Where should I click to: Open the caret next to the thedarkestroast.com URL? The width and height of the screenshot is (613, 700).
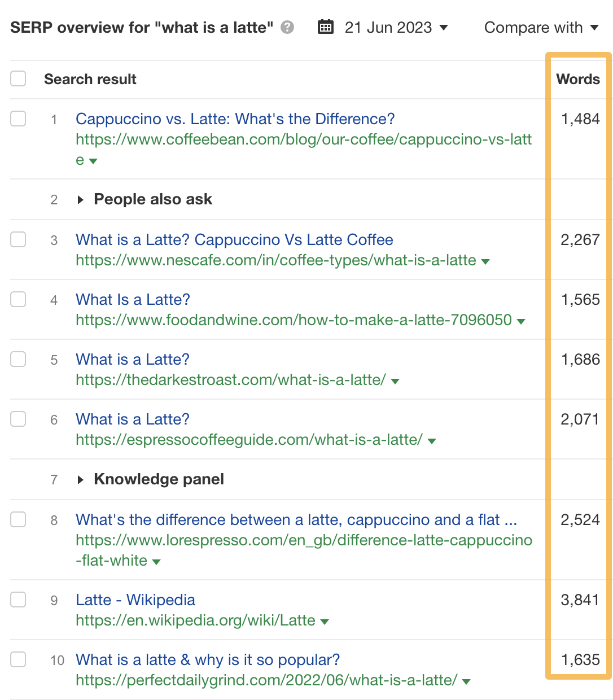[395, 381]
